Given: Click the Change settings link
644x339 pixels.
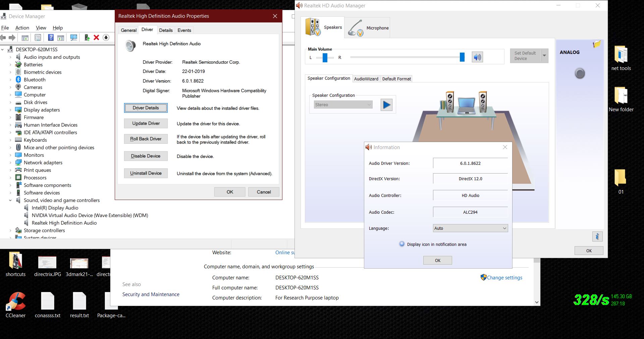Looking at the screenshot, I should click(x=504, y=278).
